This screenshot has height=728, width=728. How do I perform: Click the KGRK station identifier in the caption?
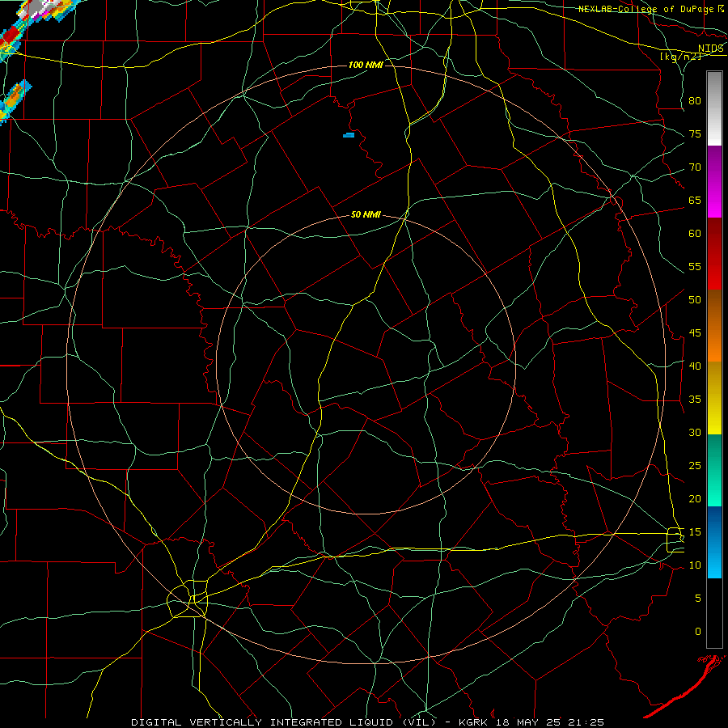click(x=474, y=722)
